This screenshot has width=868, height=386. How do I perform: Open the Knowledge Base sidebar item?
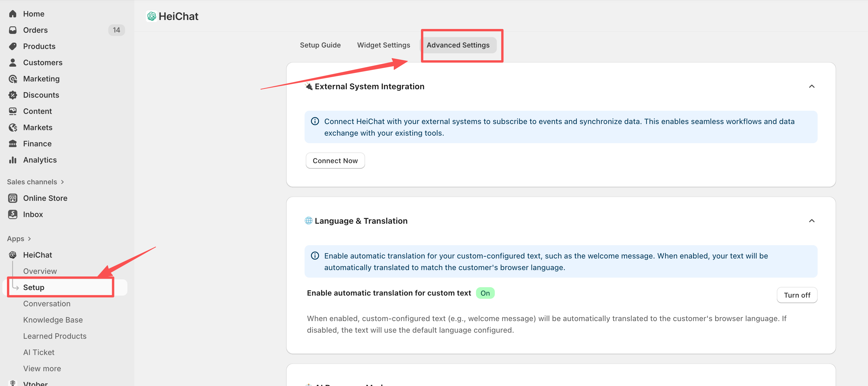[53, 320]
